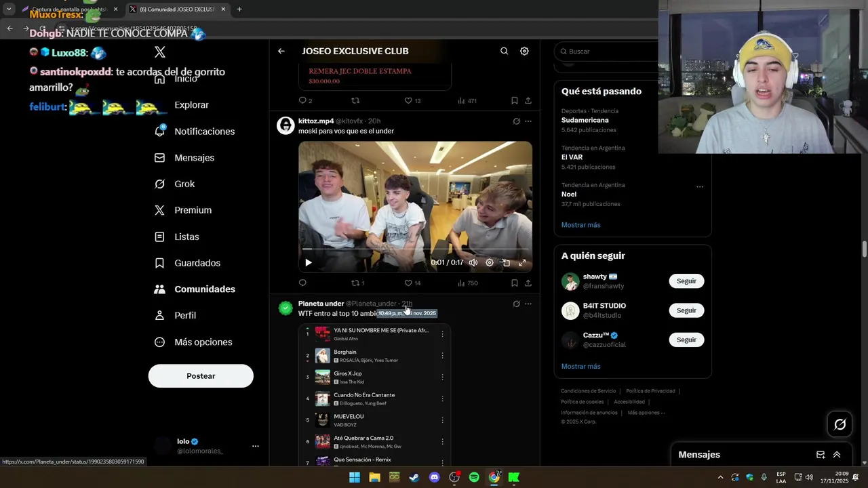Screen dimensions: 868x488
Task: Click Mostrar más under Qué está pasando
Action: [580, 225]
